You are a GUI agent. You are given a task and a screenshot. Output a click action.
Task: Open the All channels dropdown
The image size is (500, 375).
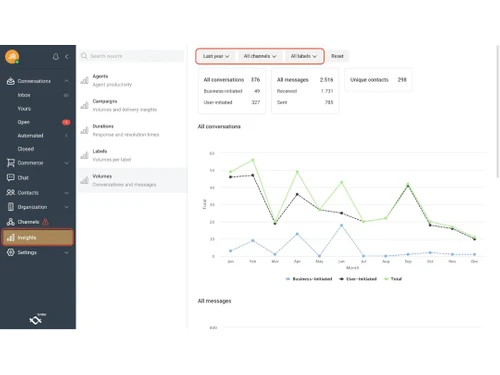tap(260, 56)
